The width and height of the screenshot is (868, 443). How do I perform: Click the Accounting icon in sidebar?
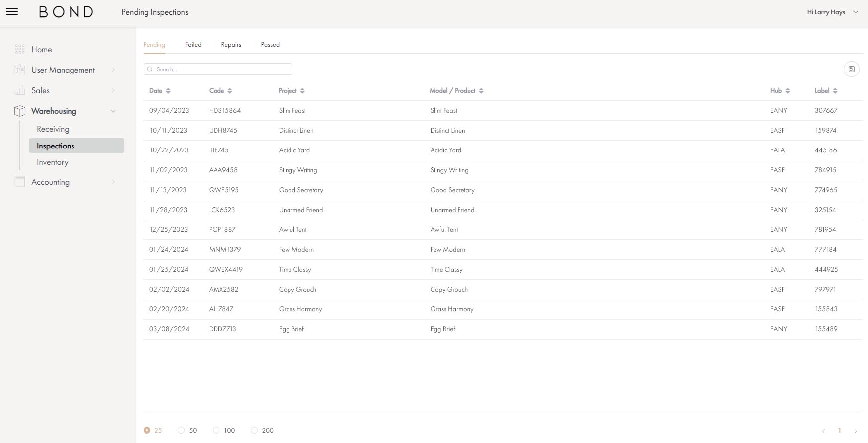(x=20, y=182)
